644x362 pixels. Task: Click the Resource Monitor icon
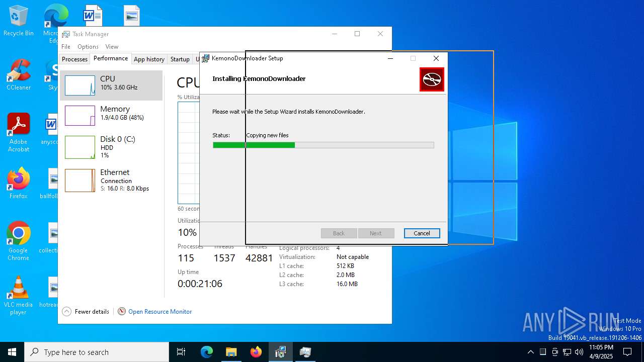(122, 312)
